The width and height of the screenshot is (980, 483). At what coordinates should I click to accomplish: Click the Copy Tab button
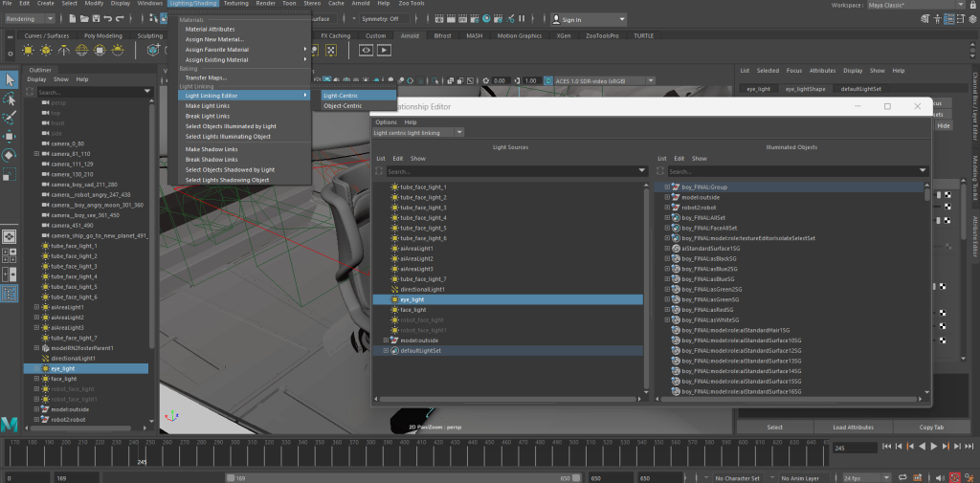(x=931, y=428)
